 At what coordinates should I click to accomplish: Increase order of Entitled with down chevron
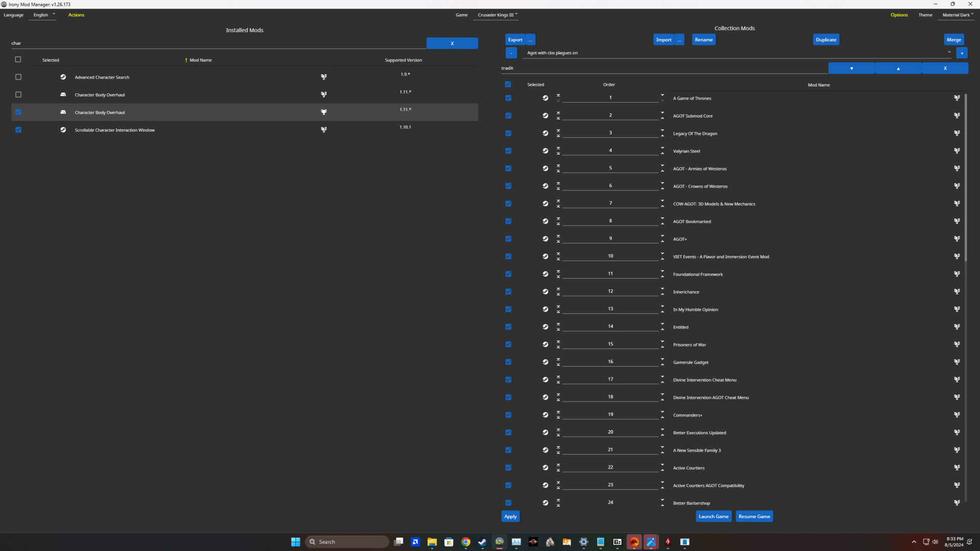(x=663, y=324)
